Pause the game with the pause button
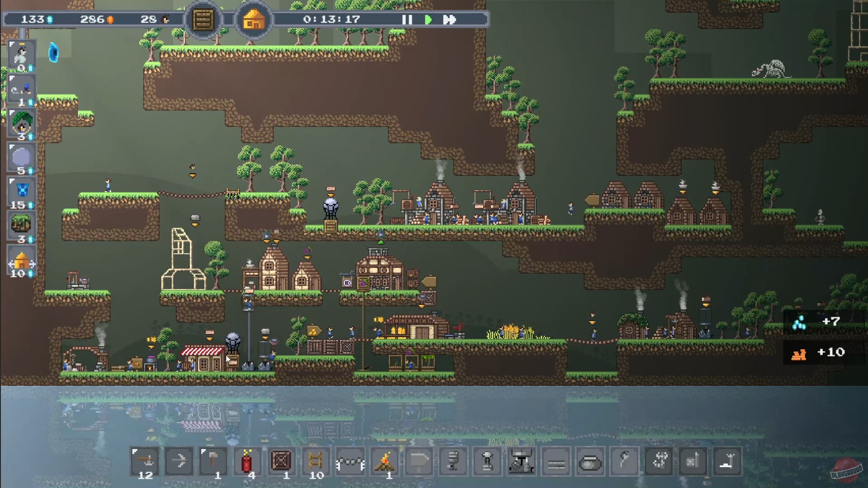868x488 pixels. coord(406,19)
